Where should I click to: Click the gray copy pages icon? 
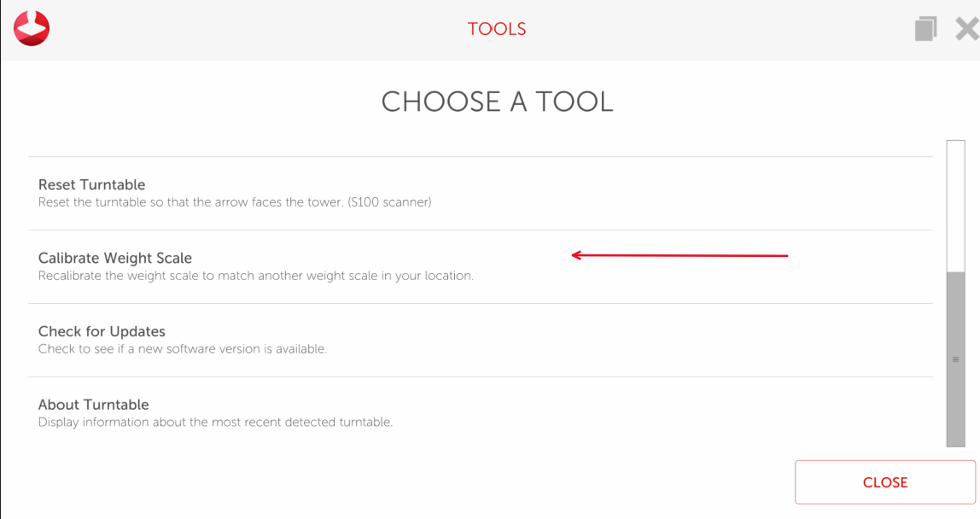pyautogui.click(x=925, y=29)
